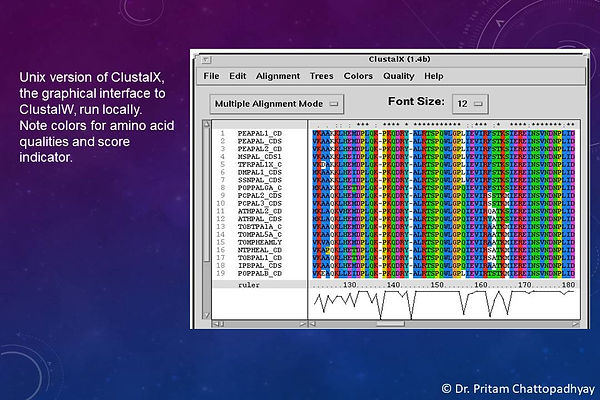Screen dimensions: 600x400
Task: Click the vertical scrollbar thumb beside the sequence names
Action: pyautogui.click(x=206, y=195)
